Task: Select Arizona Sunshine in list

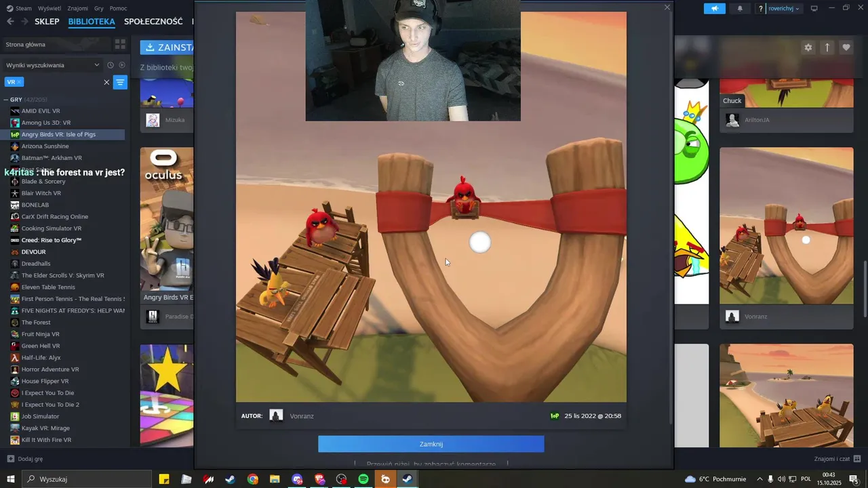Action: pyautogui.click(x=45, y=146)
